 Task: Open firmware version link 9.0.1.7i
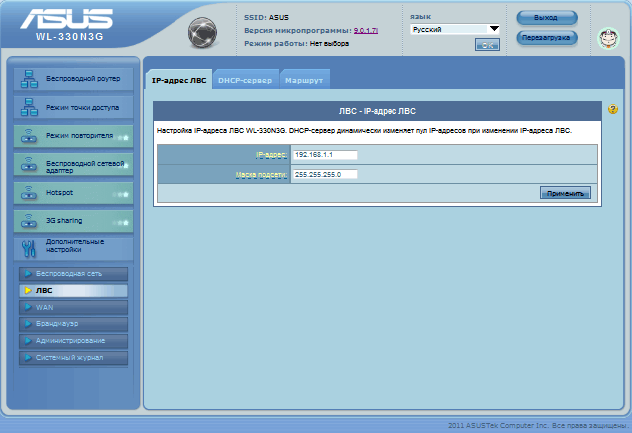tap(367, 31)
